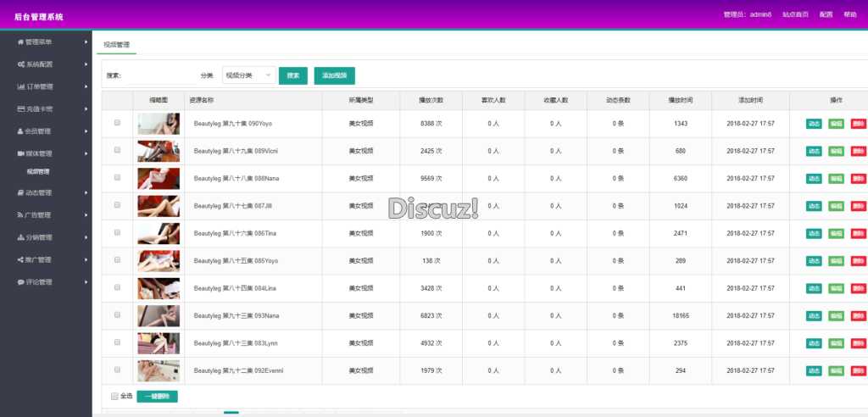Click the 管理员: admin8 account label
Viewport: 868px width, 417px height.
748,14
